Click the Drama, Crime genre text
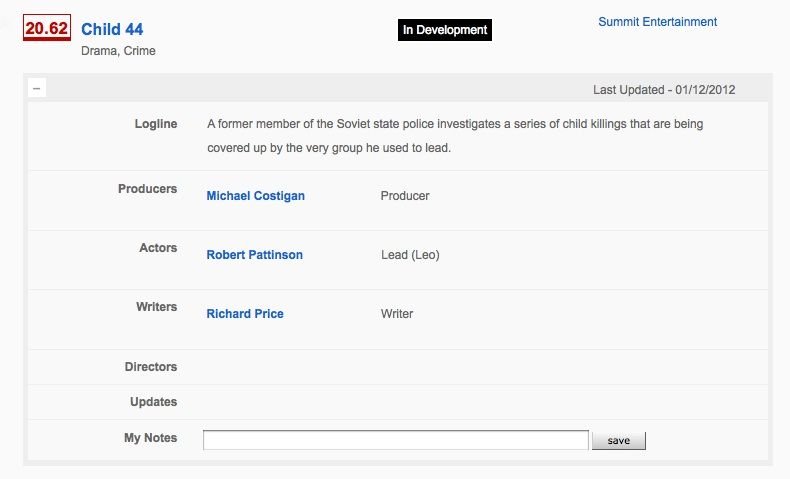This screenshot has height=479, width=790. [118, 51]
